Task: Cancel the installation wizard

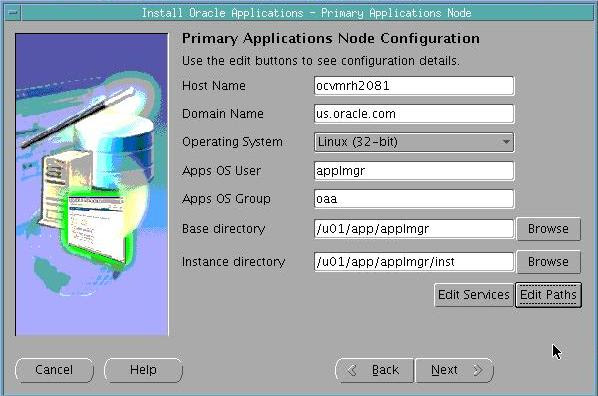Action: pos(54,370)
